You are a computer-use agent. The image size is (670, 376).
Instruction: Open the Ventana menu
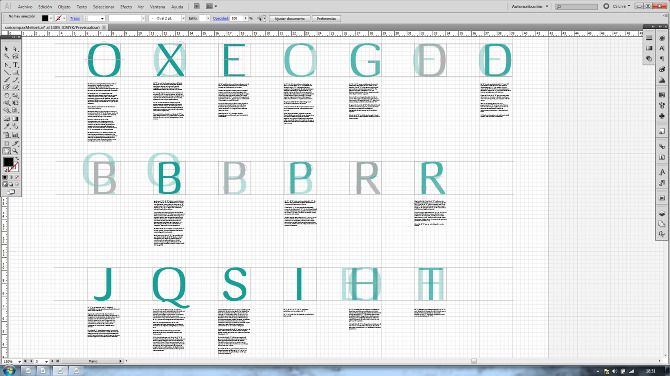157,7
